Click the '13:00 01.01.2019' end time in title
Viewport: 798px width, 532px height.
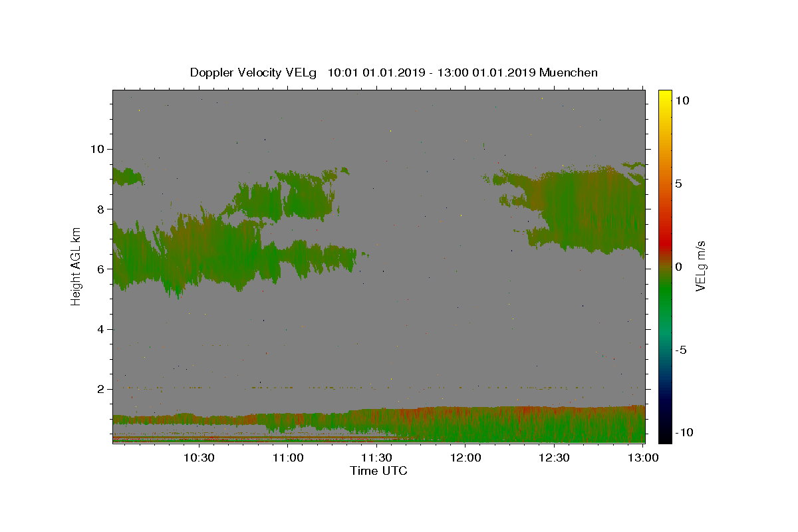[x=486, y=72]
